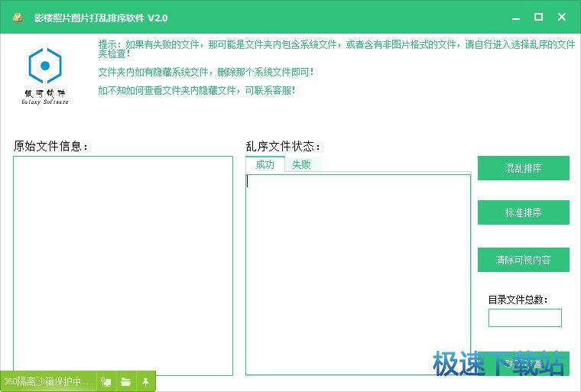This screenshot has height=392, width=581.
Task: Click the 联系客服 button at bottom right
Action: pyautogui.click(x=523, y=364)
